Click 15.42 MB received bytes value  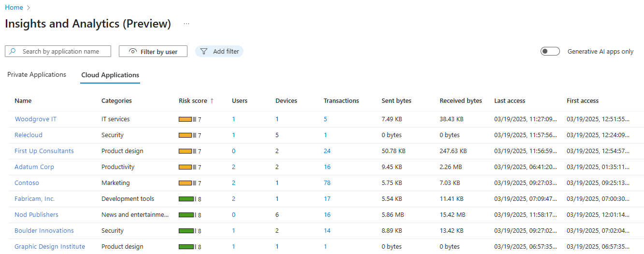(452, 215)
